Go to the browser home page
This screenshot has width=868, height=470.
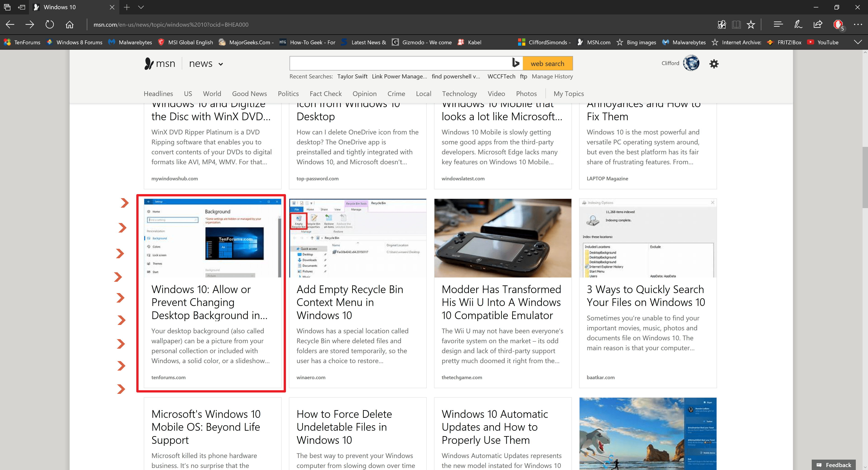tap(69, 24)
